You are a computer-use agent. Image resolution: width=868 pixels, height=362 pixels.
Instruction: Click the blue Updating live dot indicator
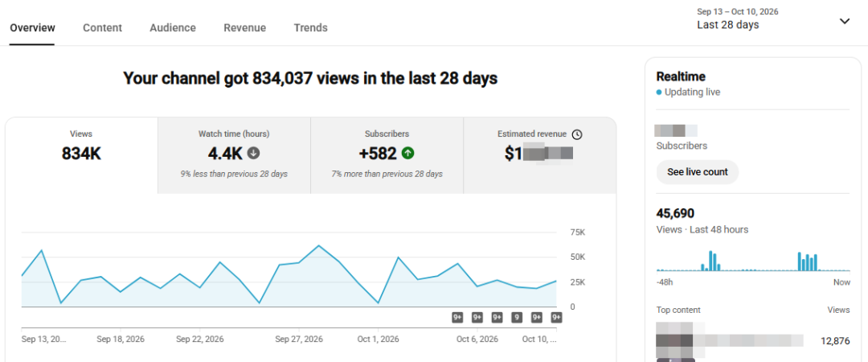[x=659, y=93]
